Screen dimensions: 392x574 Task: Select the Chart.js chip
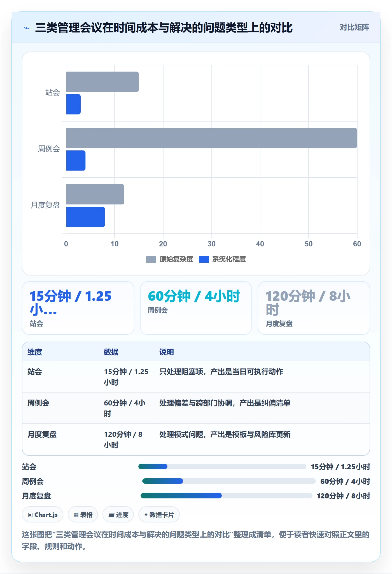tap(43, 515)
